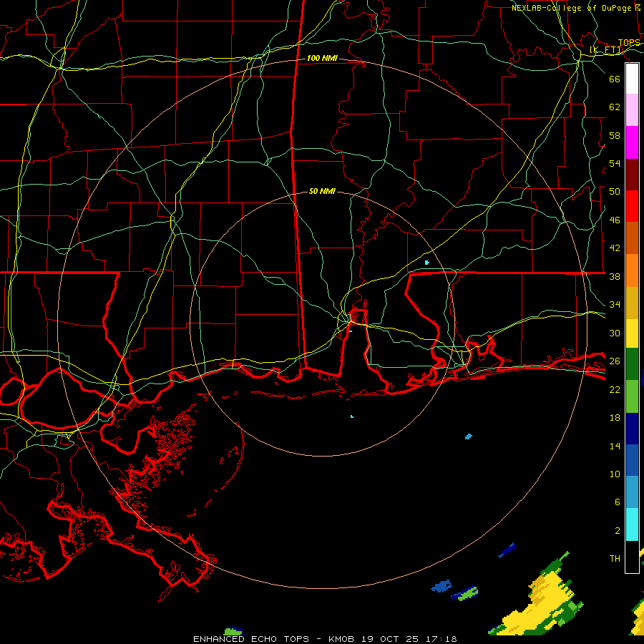The height and width of the screenshot is (644, 644).
Task: Click the "2" value on the legend scale
Action: [x=618, y=531]
